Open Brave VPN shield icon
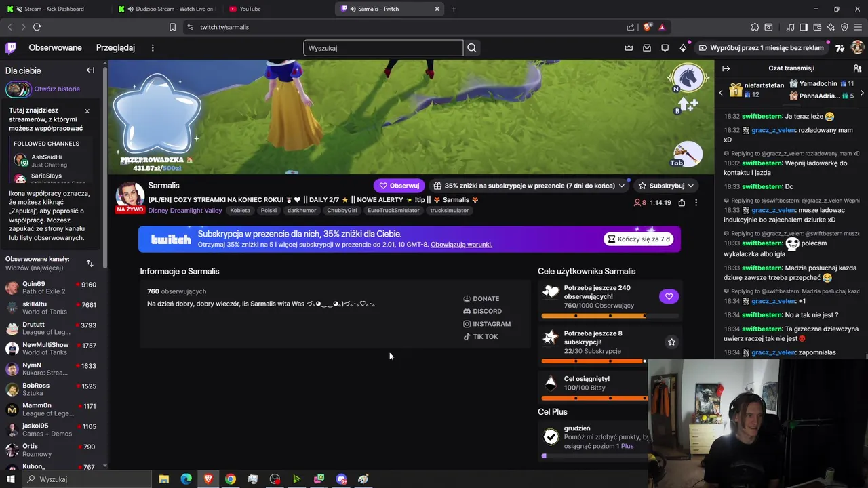 (x=844, y=27)
